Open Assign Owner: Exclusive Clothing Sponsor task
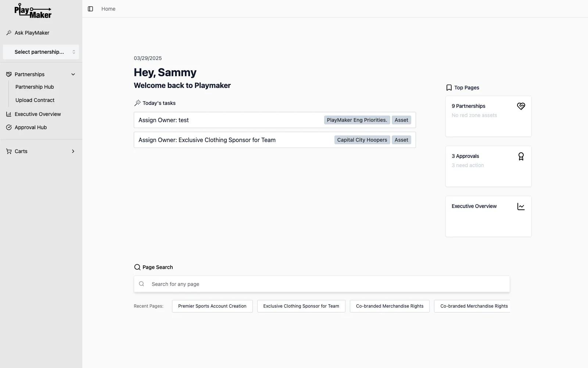 tap(207, 140)
